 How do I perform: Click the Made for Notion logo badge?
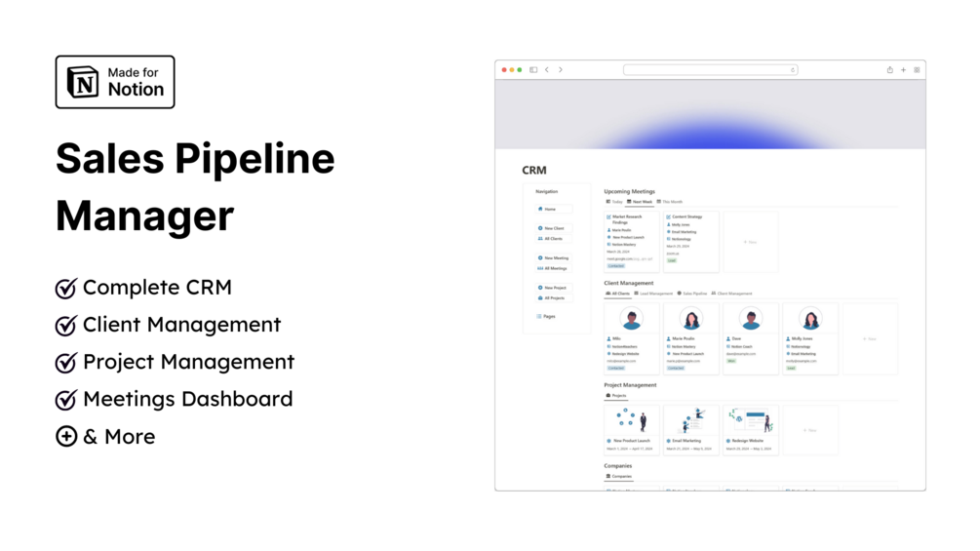coord(115,82)
